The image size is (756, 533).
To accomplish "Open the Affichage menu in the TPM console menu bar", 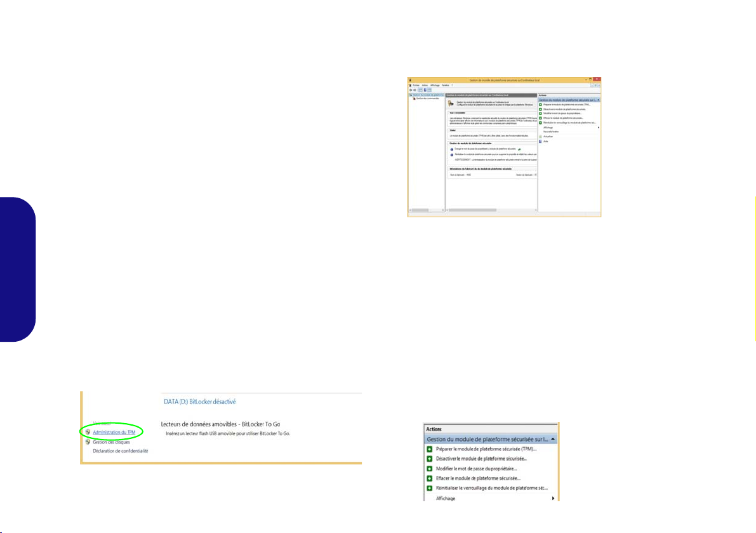I will 435,85.
